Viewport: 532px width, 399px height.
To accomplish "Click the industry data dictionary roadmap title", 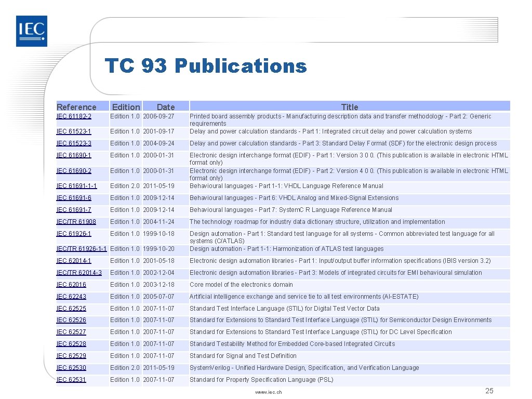I will (317, 222).
